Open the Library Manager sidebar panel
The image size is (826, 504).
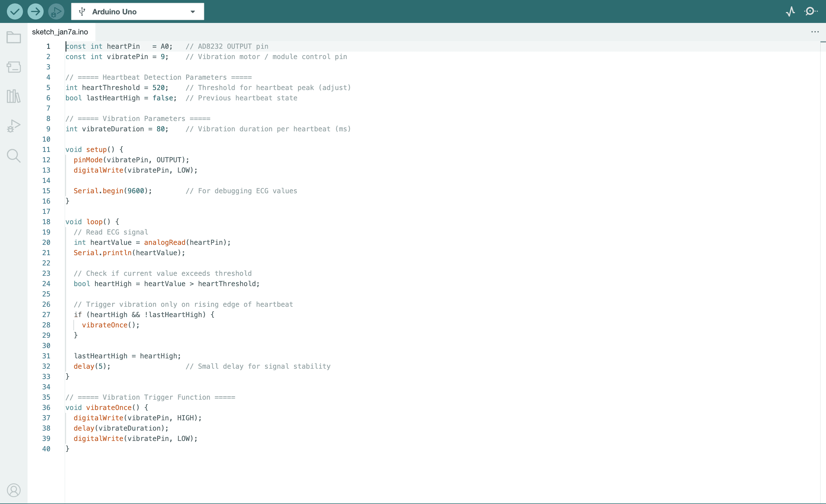(14, 97)
